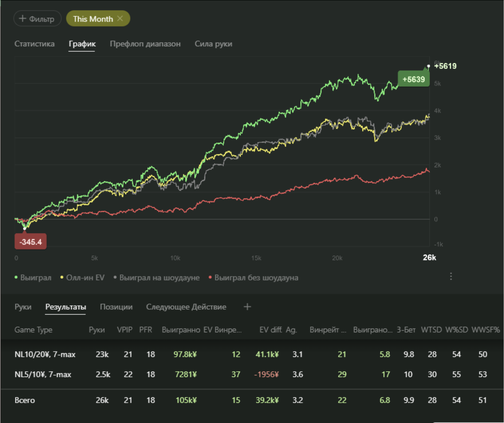Click the Фильтр add filter button
The width and height of the screenshot is (504, 423).
tap(37, 19)
